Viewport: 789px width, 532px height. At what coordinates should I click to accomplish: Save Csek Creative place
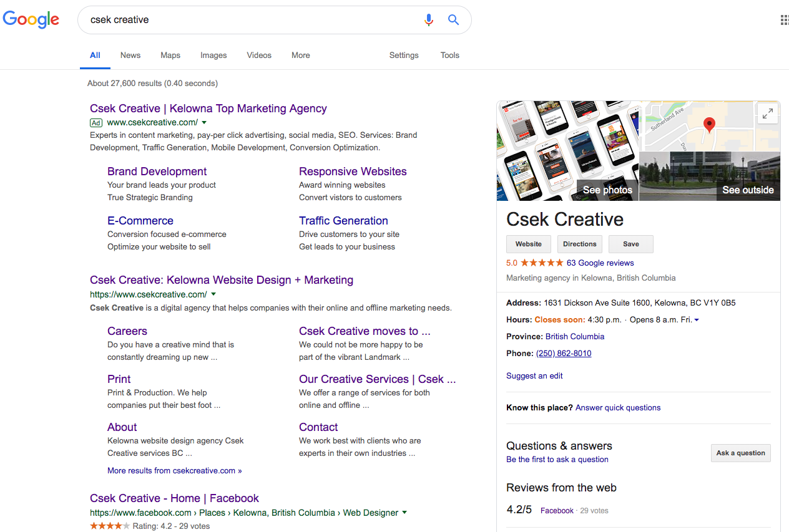631,244
